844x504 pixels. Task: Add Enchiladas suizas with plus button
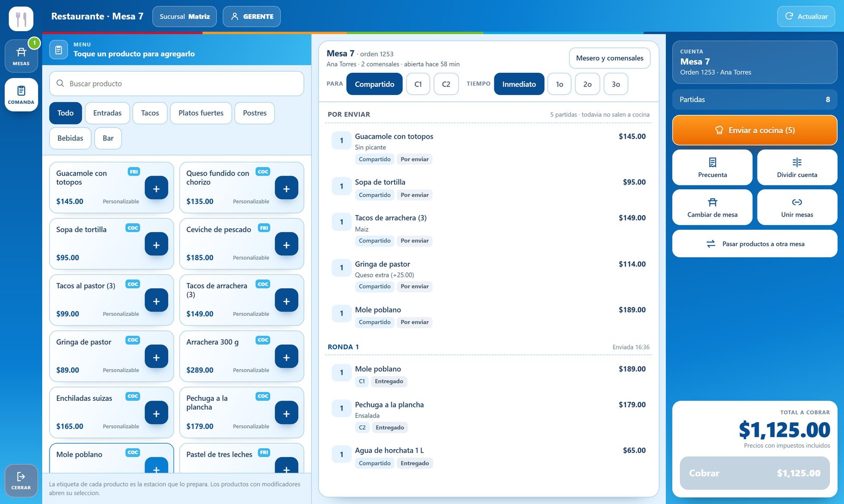156,413
